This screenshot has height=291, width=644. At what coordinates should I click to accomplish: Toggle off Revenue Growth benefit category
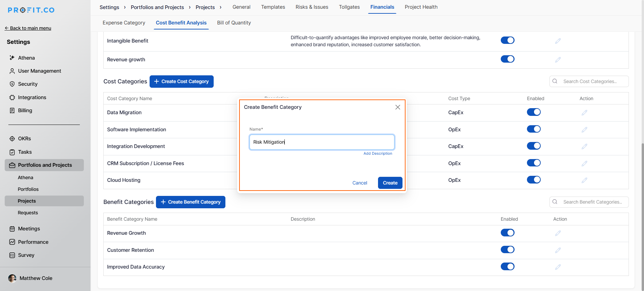(507, 233)
